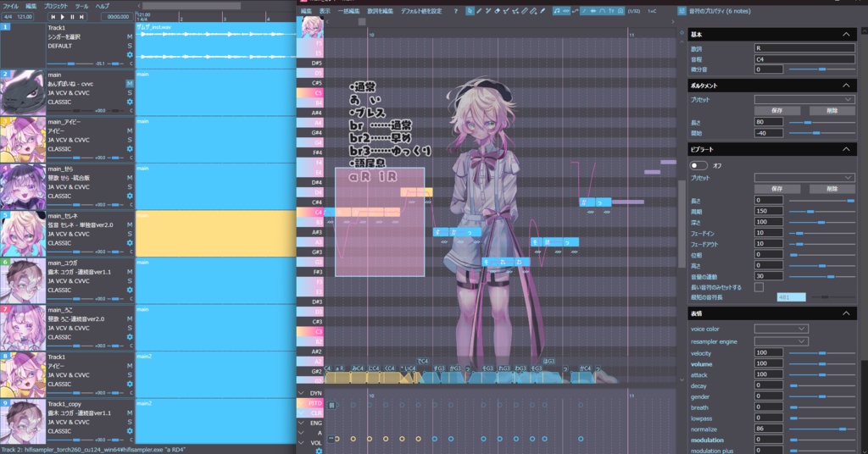The height and width of the screenshot is (454, 868).
Task: Jump playback to the end
Action: pos(81,17)
